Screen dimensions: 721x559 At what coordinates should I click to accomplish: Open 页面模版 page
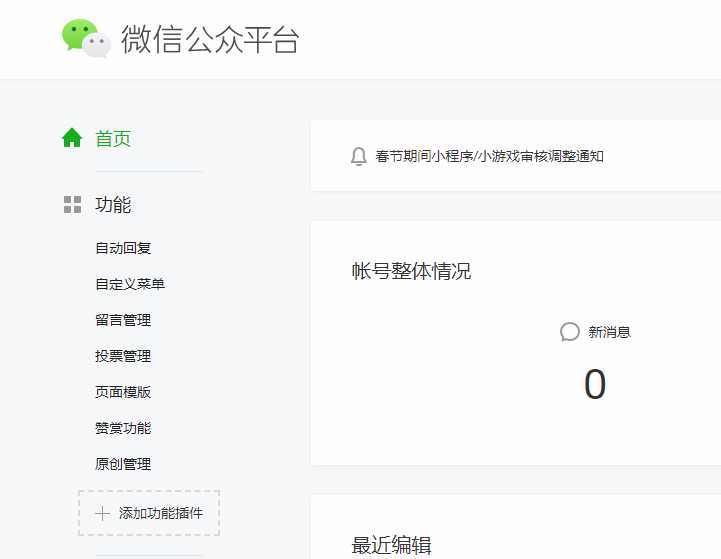coord(123,392)
